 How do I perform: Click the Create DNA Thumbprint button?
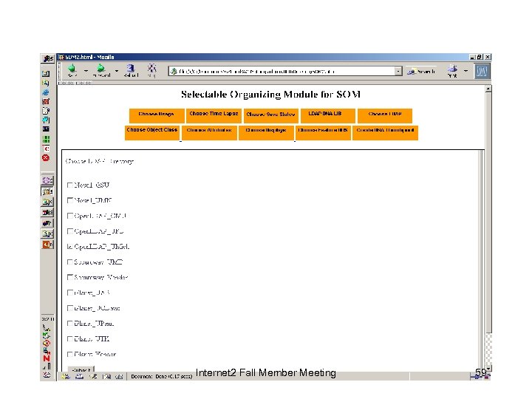pyautogui.click(x=386, y=133)
